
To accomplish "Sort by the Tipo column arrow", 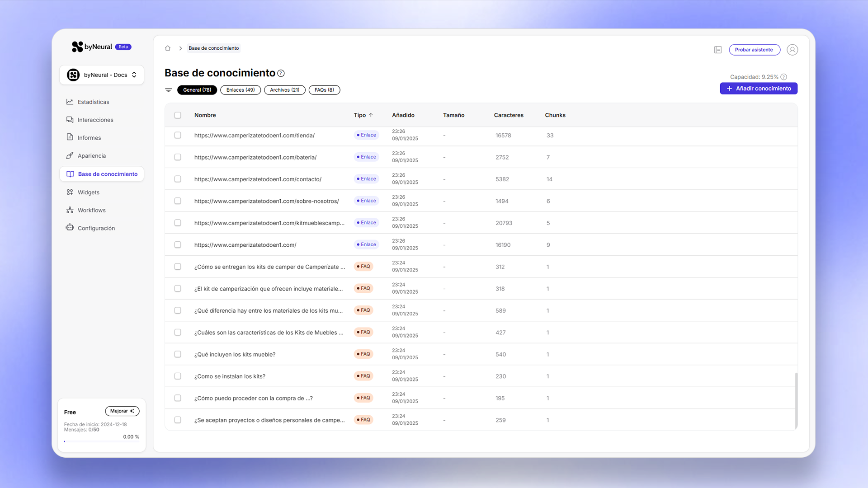I will click(371, 115).
